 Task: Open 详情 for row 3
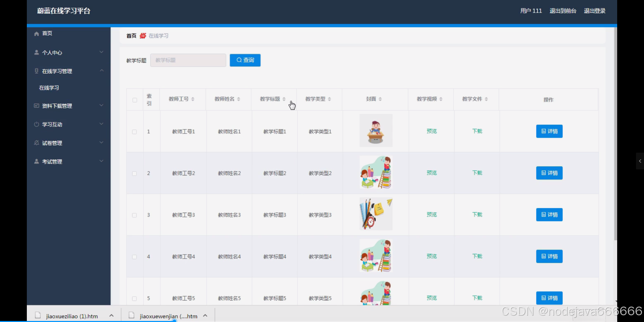(549, 215)
